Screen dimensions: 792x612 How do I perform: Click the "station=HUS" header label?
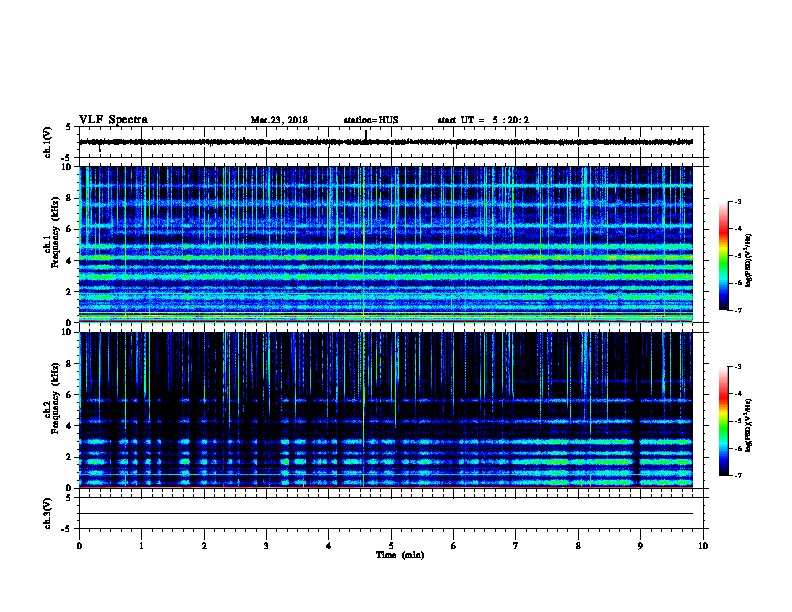pyautogui.click(x=371, y=120)
